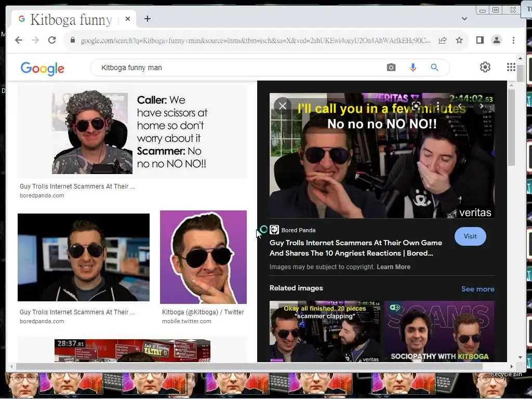Screen dimensions: 532x399
Task: Click the page scrollbar up arrow
Action: tap(520, 59)
